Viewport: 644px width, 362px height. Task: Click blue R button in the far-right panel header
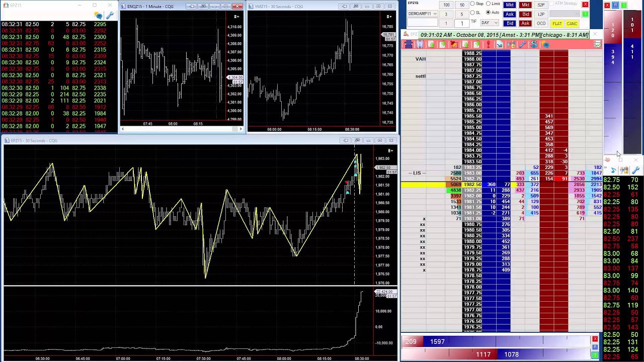[615, 5]
